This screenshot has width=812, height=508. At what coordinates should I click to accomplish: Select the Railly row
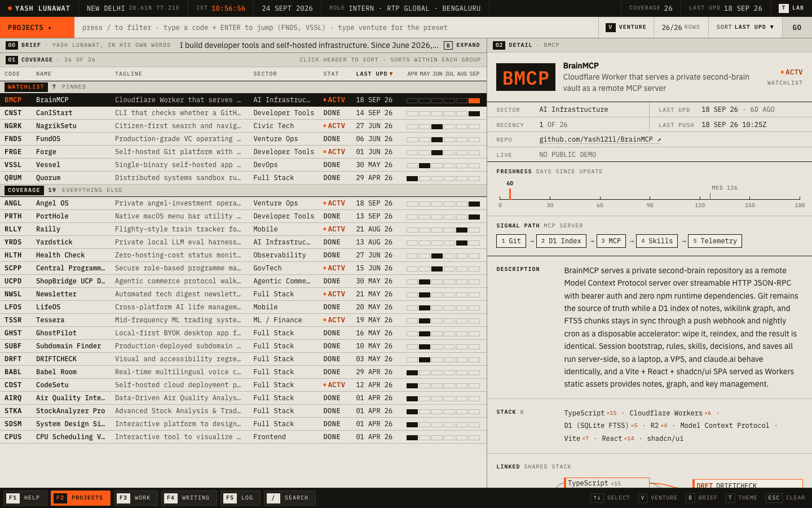pos(243,229)
